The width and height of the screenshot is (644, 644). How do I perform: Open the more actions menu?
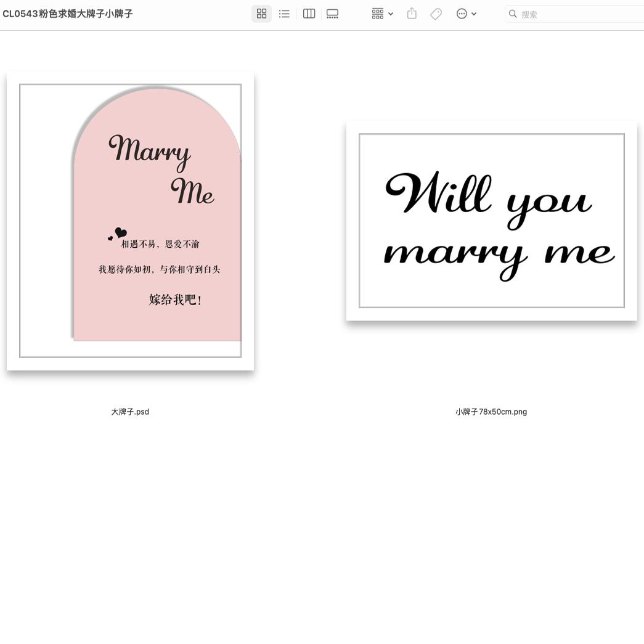pyautogui.click(x=466, y=14)
